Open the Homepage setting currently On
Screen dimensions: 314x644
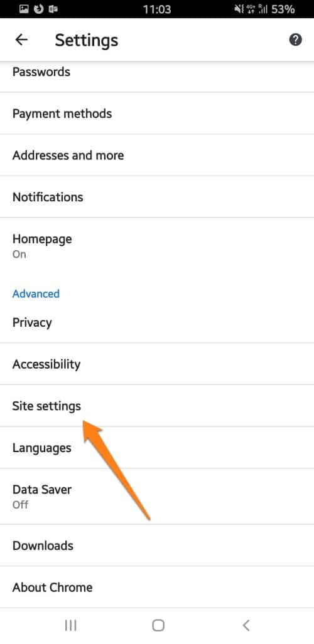click(157, 246)
